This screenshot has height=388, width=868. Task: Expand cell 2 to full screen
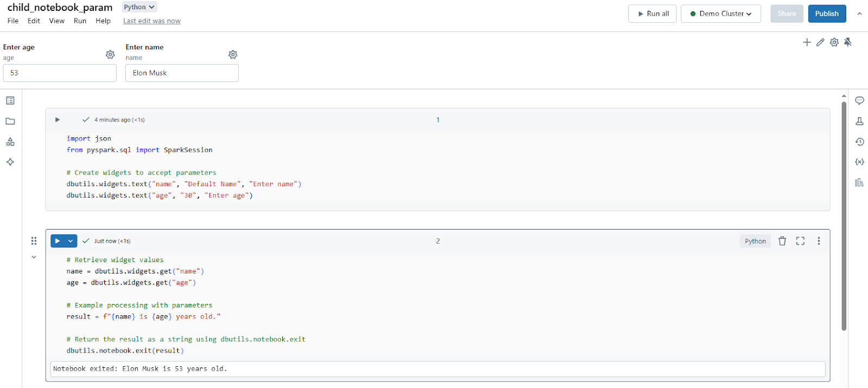click(x=800, y=241)
